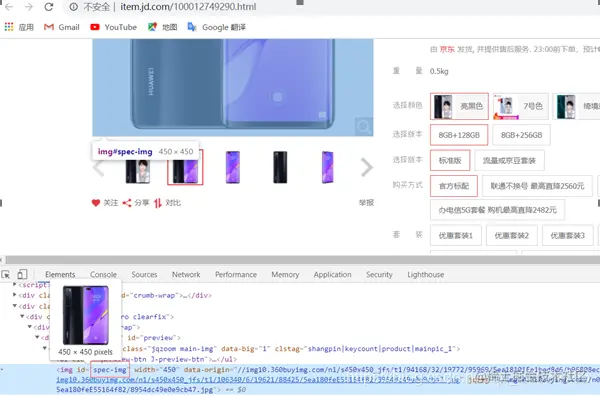Select 优惠套装3 bundle

pos(567,235)
